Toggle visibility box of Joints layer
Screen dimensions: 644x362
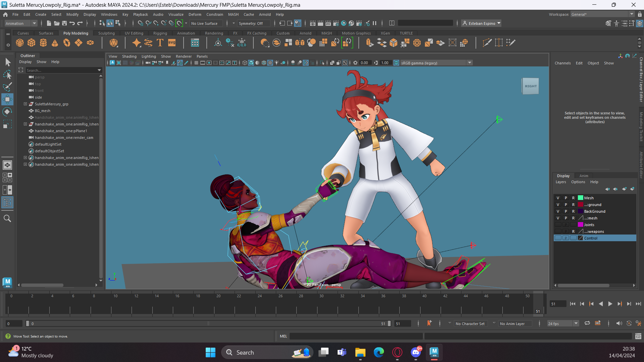coord(558,225)
